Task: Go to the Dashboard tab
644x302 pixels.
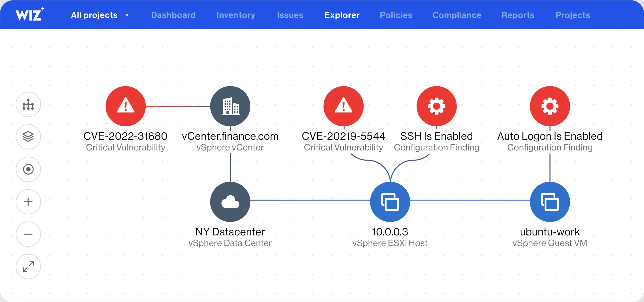Action: point(173,15)
